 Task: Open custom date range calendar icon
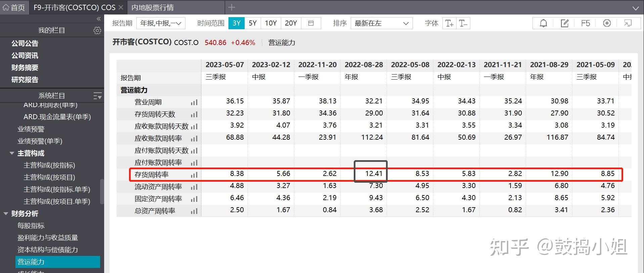311,23
